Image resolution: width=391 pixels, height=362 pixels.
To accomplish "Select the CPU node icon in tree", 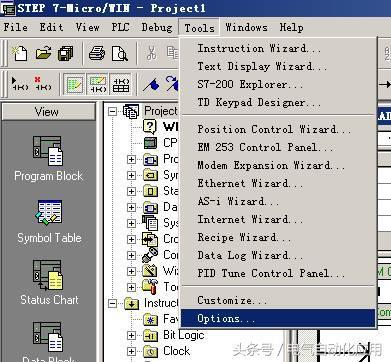I will coord(150,143).
